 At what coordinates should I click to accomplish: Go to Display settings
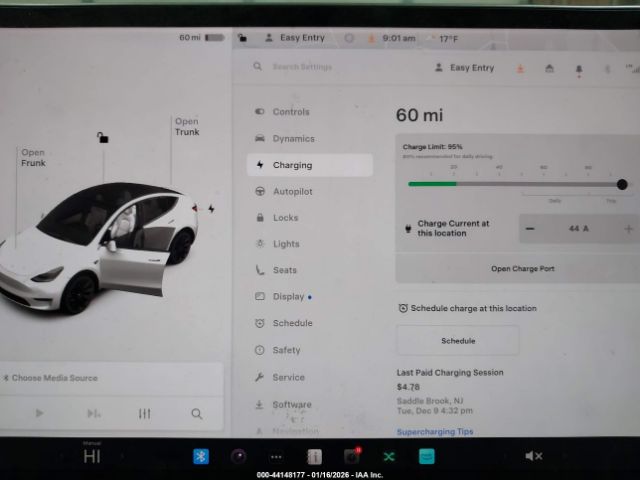(x=288, y=296)
